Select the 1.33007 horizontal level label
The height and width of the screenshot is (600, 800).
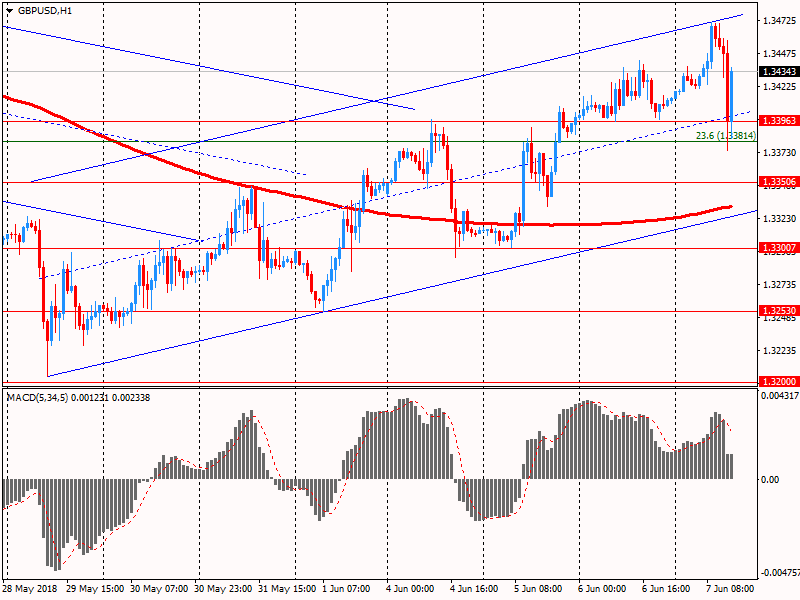tap(779, 248)
